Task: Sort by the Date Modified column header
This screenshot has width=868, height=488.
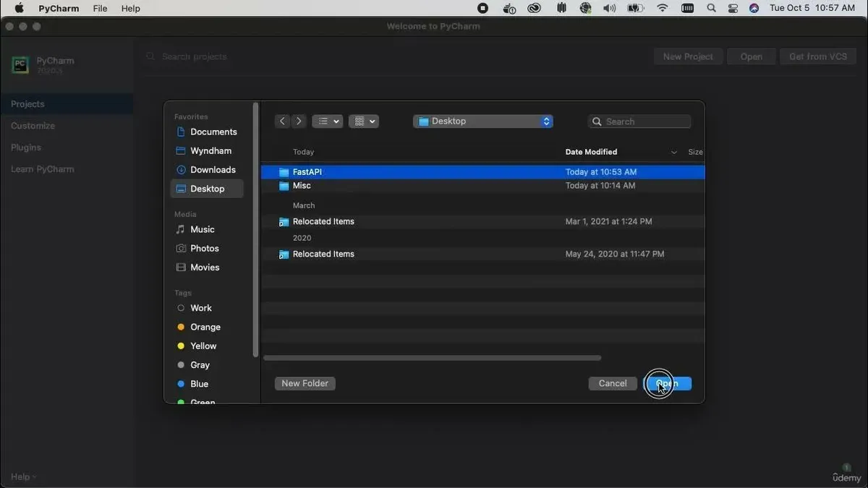Action: point(591,152)
